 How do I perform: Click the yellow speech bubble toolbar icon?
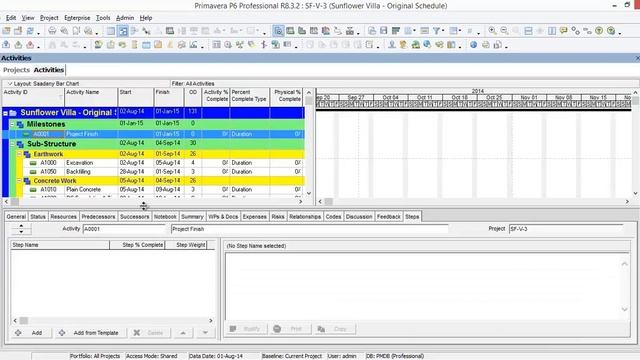564,31
